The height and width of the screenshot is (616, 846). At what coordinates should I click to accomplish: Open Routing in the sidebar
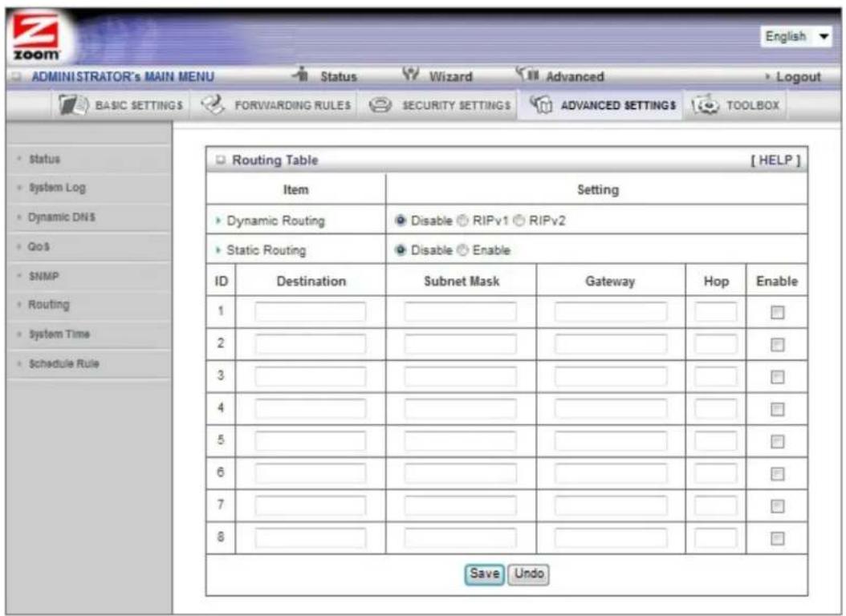tap(48, 305)
